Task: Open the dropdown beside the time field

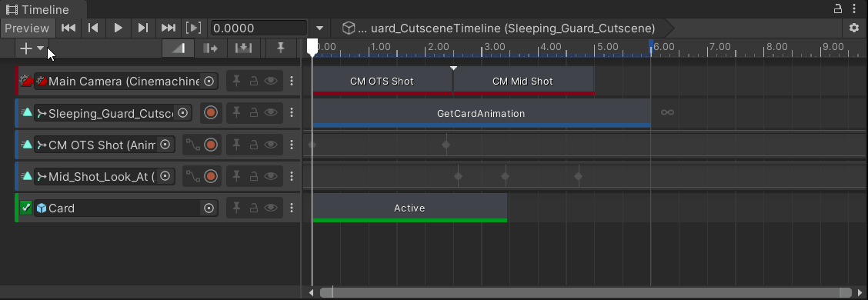Action: click(319, 28)
